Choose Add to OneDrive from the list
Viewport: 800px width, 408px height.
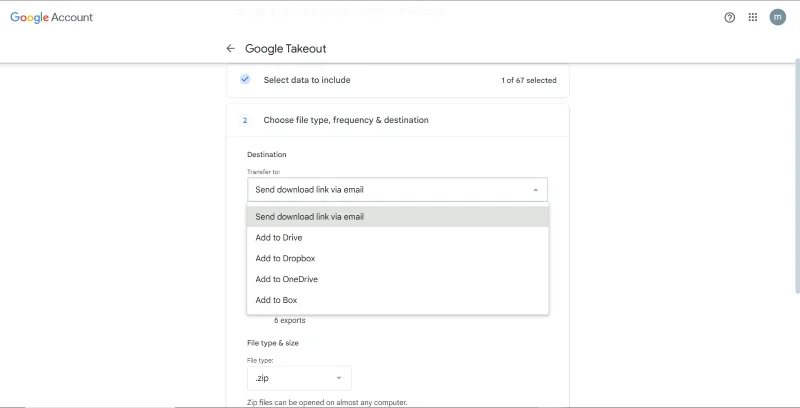[397, 279]
